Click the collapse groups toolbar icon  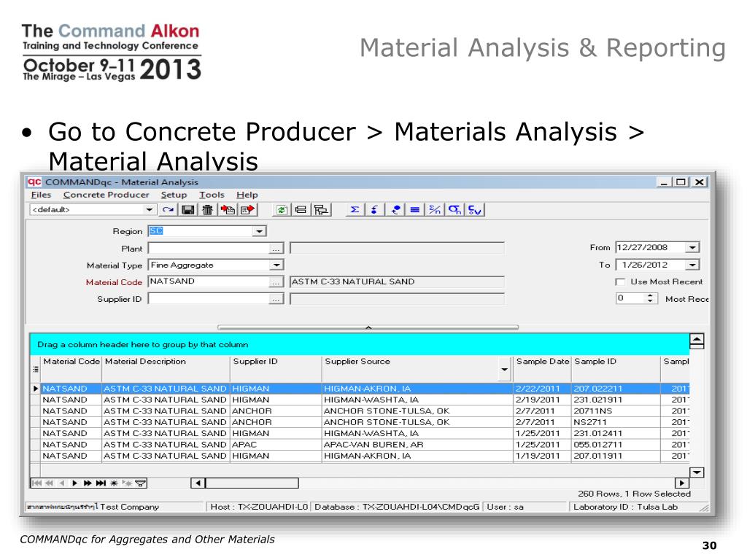click(301, 209)
